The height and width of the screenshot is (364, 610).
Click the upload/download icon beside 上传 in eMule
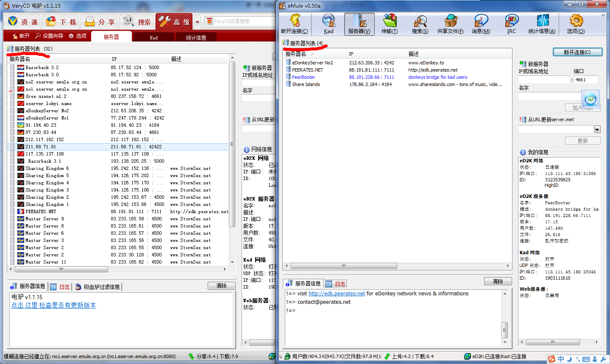pos(387,356)
